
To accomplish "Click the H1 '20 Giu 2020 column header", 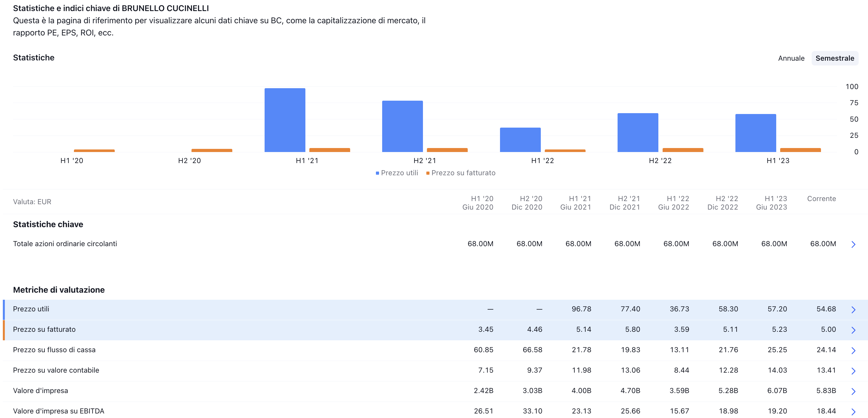I will pyautogui.click(x=478, y=203).
